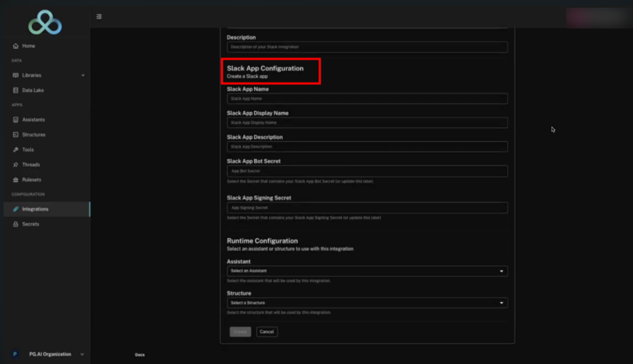Open the Select a Structure dropdown
This screenshot has height=364, width=633.
pos(367,302)
